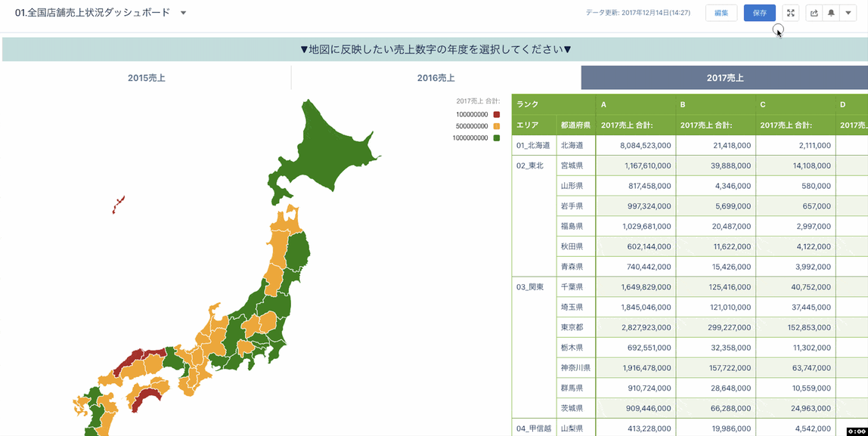The image size is (868, 436).
Task: Click the 青森県 row label
Action: click(x=575, y=267)
